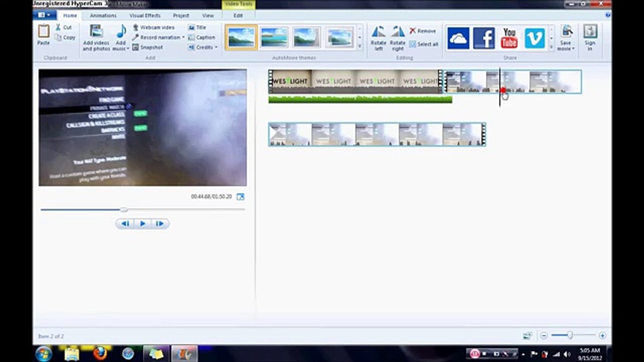
Task: Open the Animations tab
Action: click(x=103, y=16)
